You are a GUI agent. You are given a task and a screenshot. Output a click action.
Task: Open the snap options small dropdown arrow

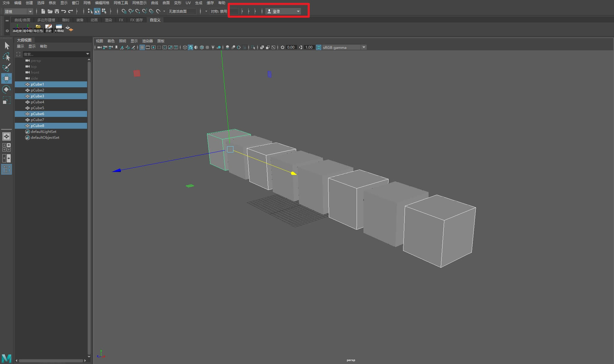click(164, 11)
